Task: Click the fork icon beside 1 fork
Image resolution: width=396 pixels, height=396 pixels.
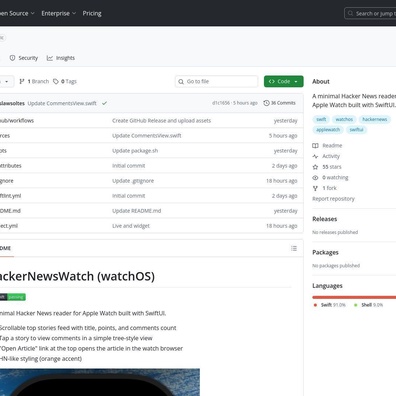Action: pyautogui.click(x=315, y=188)
